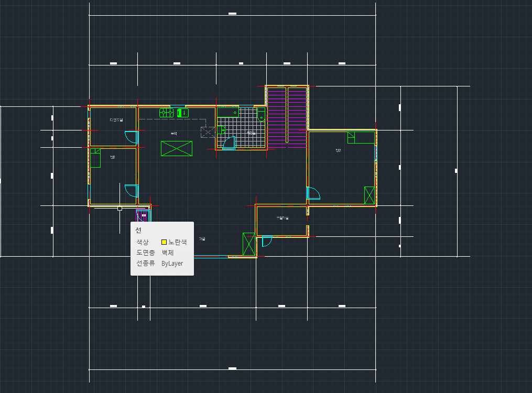Image resolution: width=532 pixels, height=393 pixels.
Task: Select the 거실 text label
Action: (202, 239)
